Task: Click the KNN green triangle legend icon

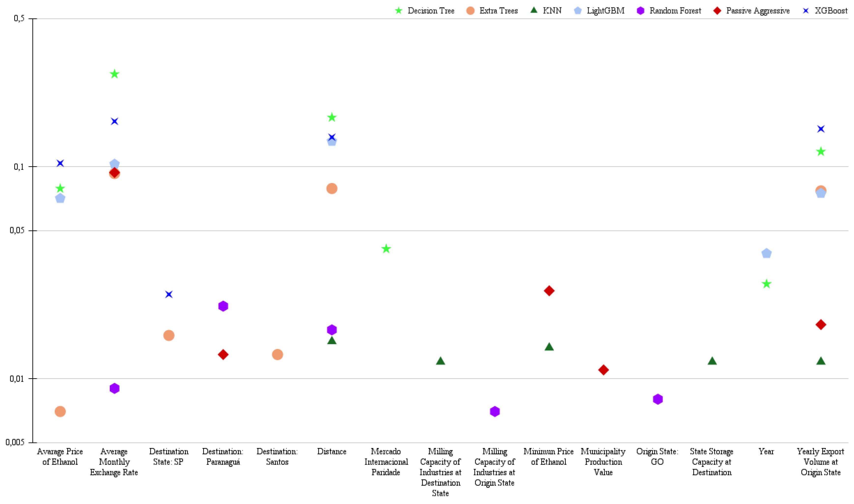Action: 534,11
